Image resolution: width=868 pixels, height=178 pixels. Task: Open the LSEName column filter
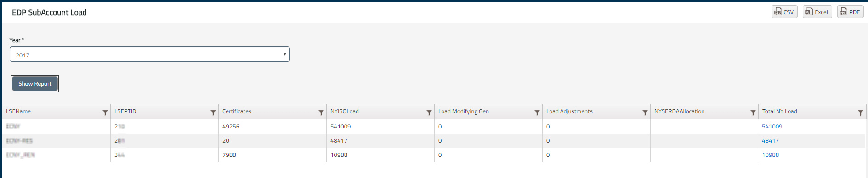[105, 112]
